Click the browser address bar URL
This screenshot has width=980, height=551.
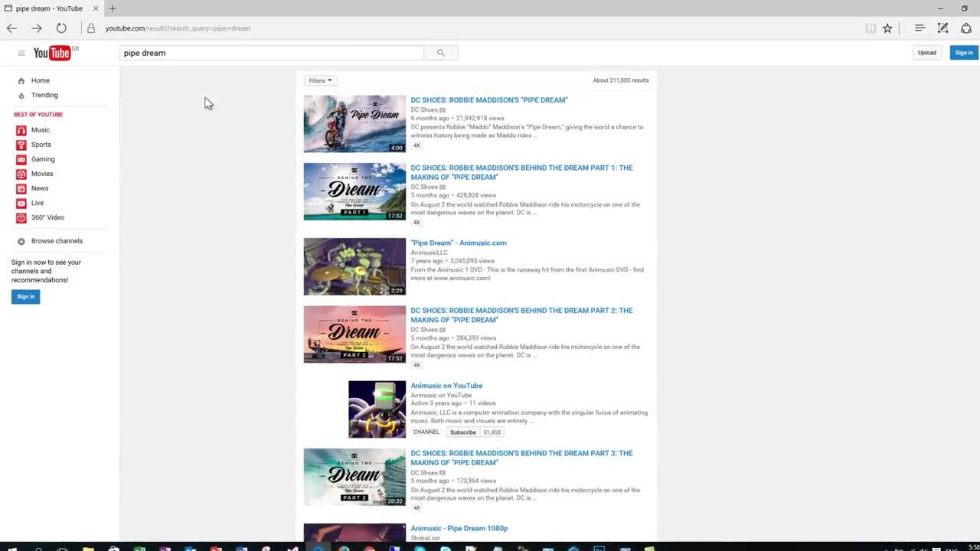[178, 28]
